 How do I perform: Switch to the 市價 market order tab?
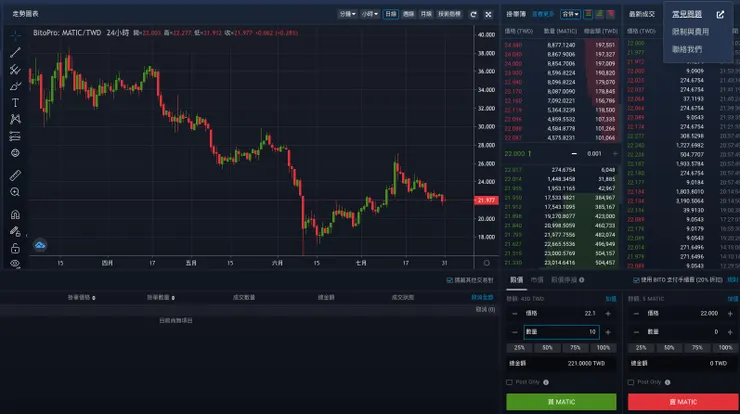pos(537,280)
